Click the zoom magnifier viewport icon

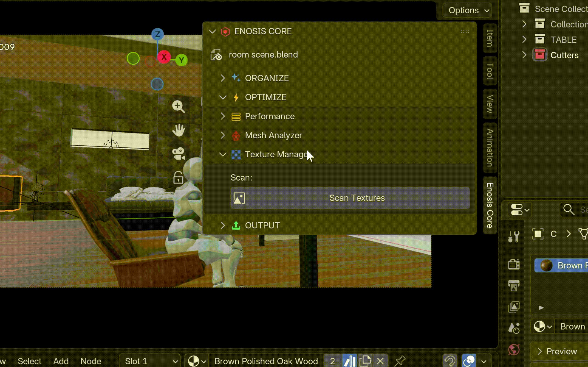click(178, 107)
